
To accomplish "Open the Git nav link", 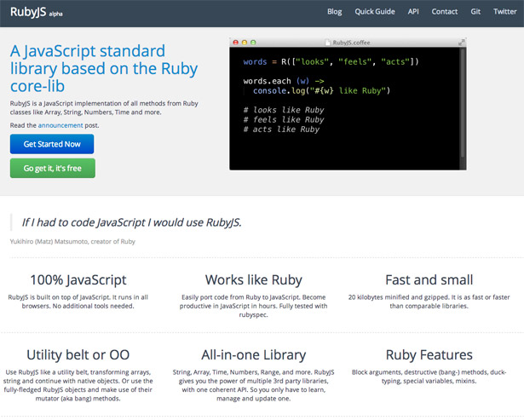I will 475,12.
